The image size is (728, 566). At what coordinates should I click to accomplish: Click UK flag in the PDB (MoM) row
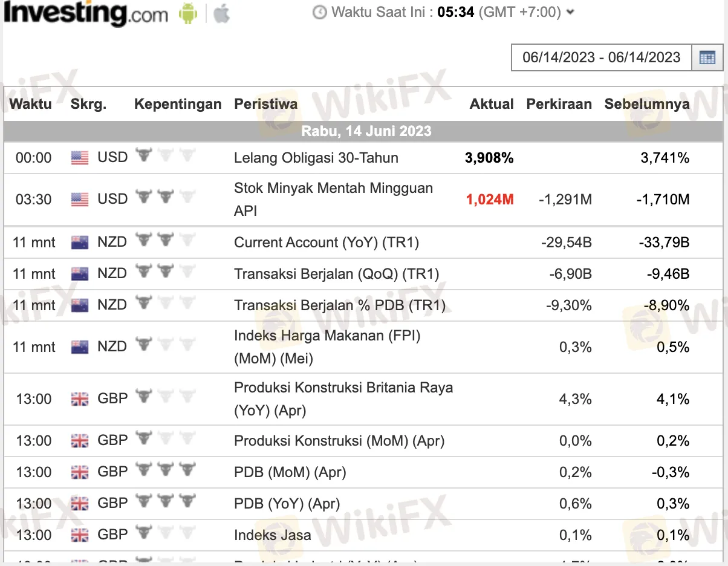point(79,472)
